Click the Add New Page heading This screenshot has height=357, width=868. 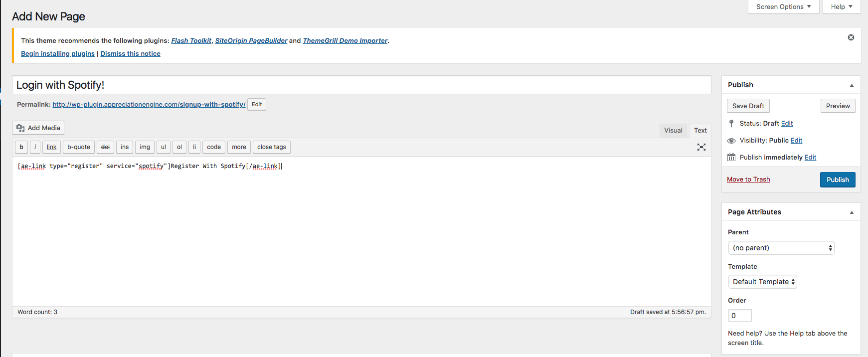[x=48, y=16]
